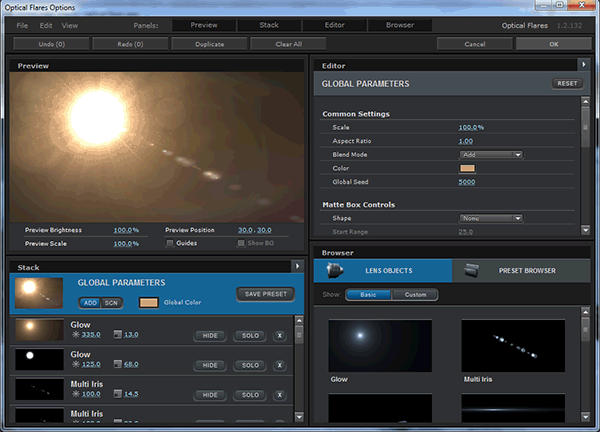Hide the first Glow element (335.0)

[210, 336]
